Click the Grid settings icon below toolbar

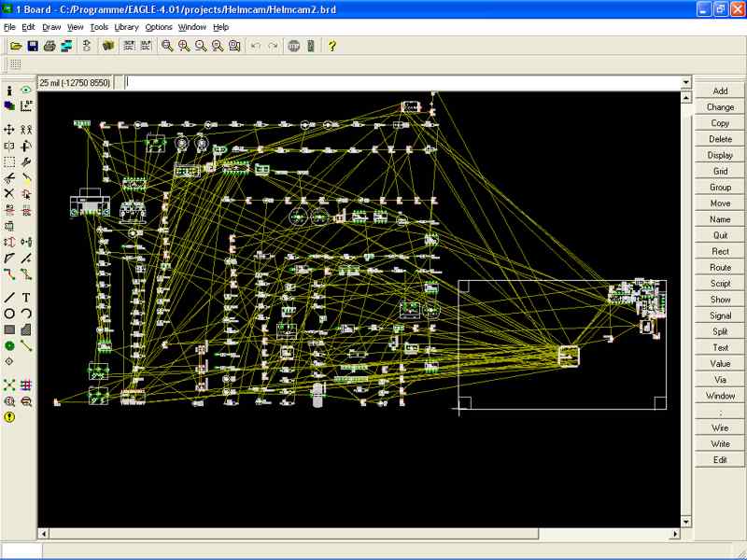point(16,64)
